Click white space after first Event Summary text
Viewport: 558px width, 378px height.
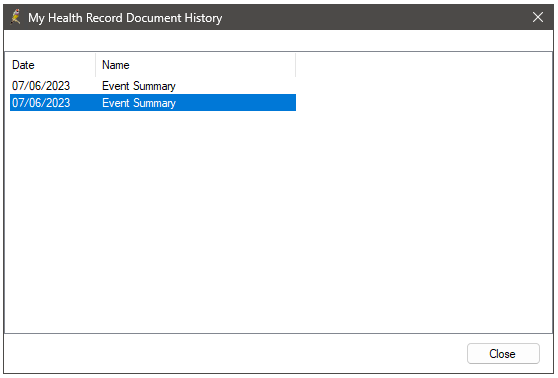pyautogui.click(x=236, y=86)
